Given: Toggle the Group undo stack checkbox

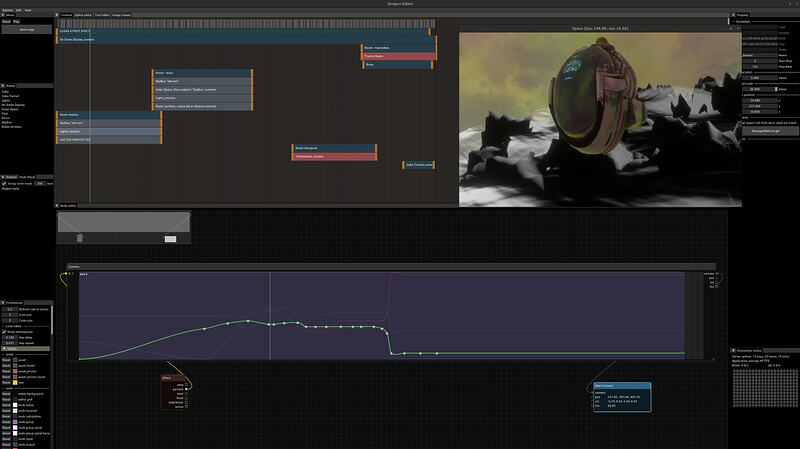Looking at the screenshot, I should [4, 183].
